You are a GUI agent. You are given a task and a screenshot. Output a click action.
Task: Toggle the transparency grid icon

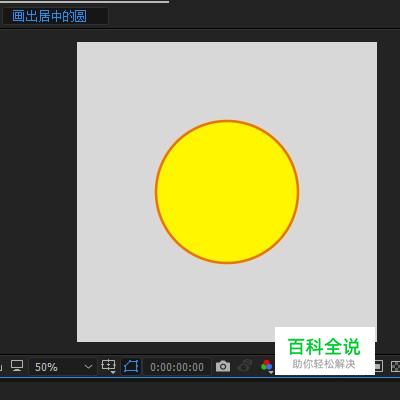coord(396,367)
